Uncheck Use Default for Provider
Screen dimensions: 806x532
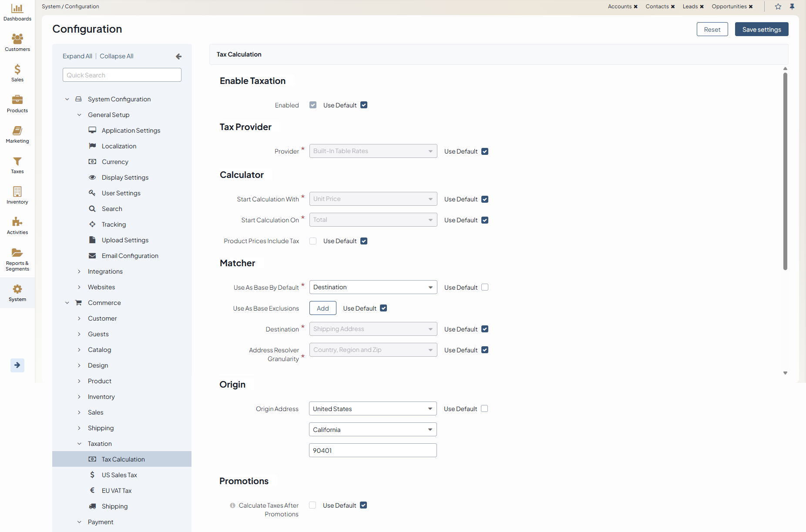click(485, 151)
